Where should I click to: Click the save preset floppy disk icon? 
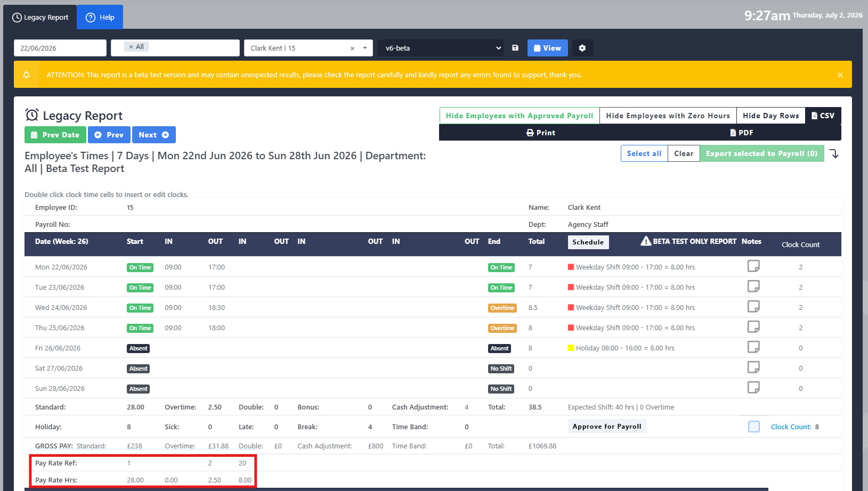pos(515,48)
